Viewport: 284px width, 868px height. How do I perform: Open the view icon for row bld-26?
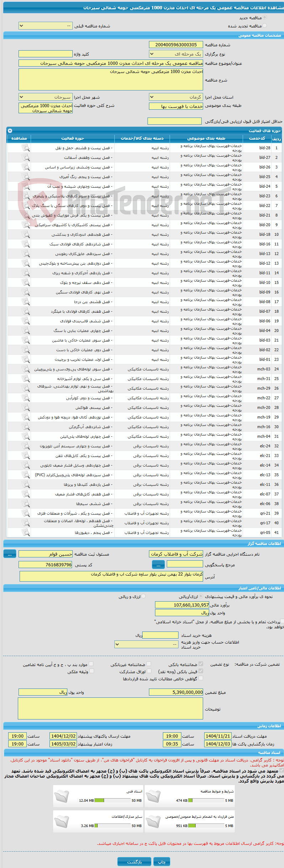26,167
